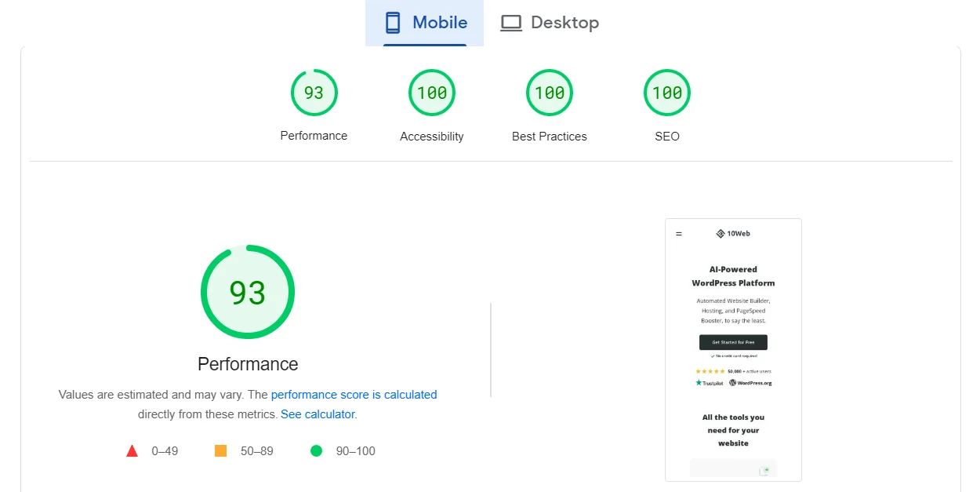This screenshot has width=980, height=492.
Task: Click the red triangle legend icon
Action: click(x=132, y=451)
